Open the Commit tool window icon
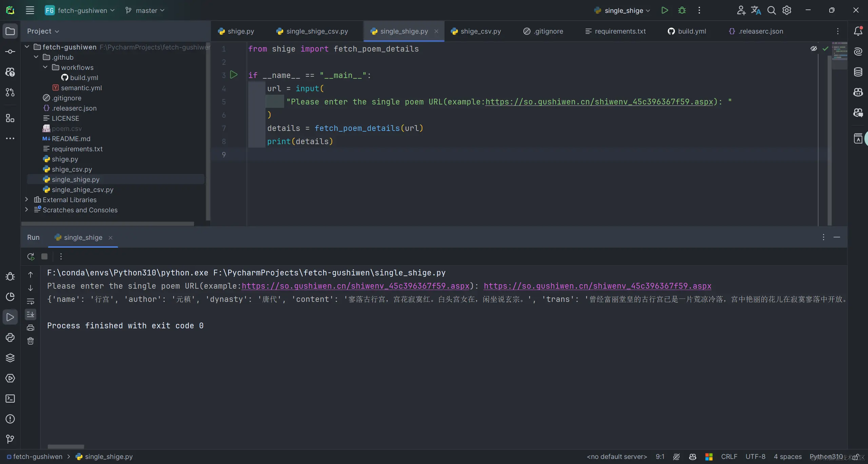The image size is (868, 464). [10, 52]
